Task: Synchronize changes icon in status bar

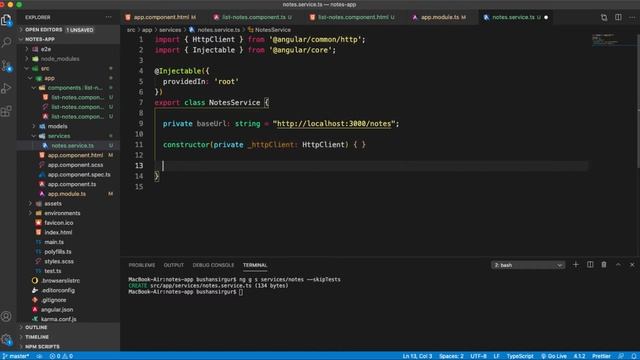Action: 39,356
